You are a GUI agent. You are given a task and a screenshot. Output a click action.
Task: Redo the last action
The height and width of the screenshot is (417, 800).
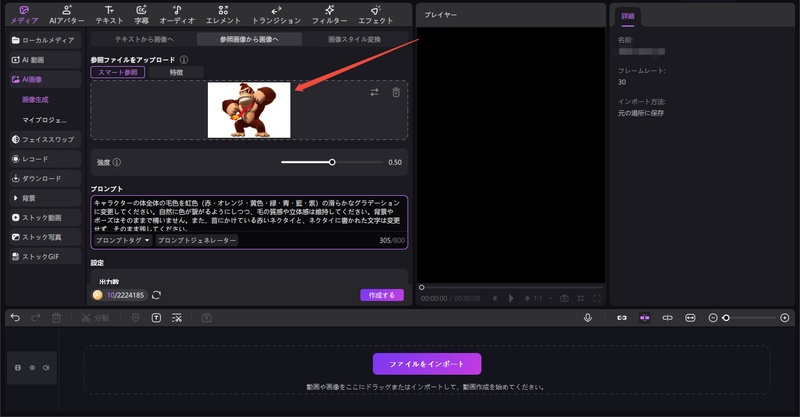36,317
